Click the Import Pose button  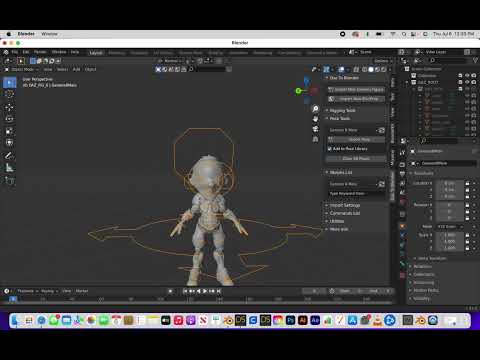coord(356,139)
